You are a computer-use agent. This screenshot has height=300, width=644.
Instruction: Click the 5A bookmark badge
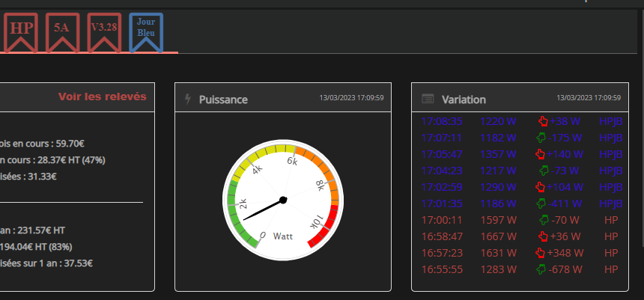[62, 32]
